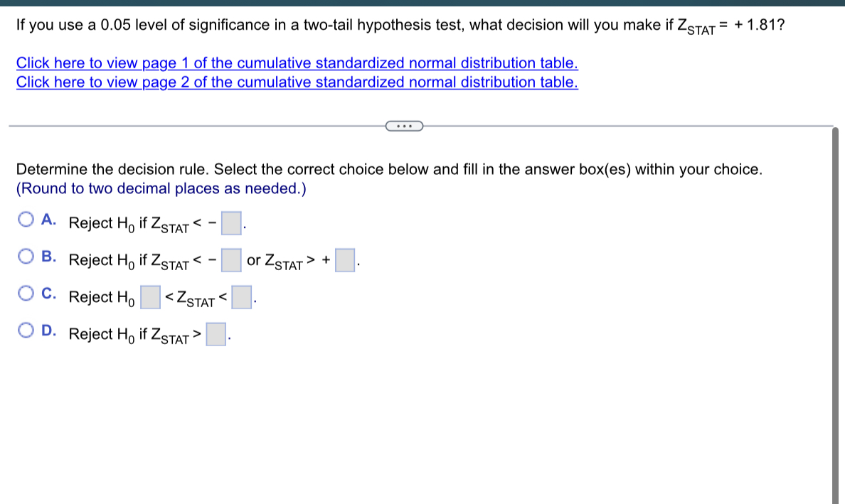This screenshot has width=845, height=504.
Task: Select radio button for choice B
Action: [26, 257]
